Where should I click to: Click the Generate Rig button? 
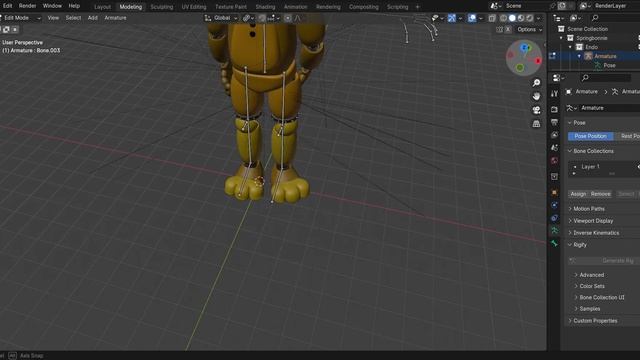click(604, 260)
